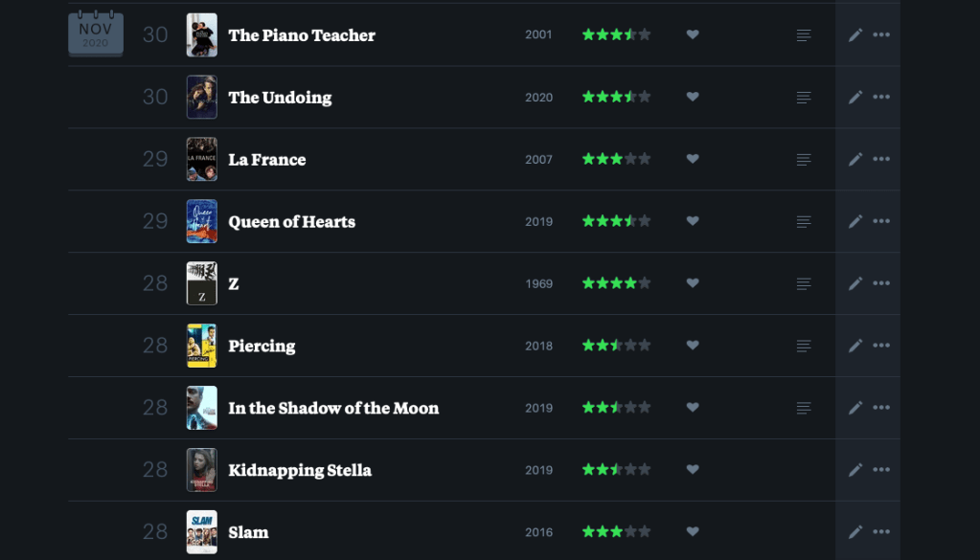Open review lines icon for La France
This screenshot has height=560, width=980.
tap(804, 160)
